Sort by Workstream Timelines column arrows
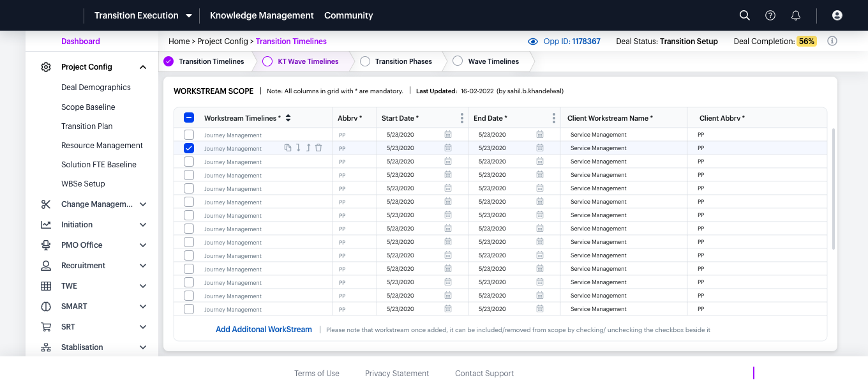Image resolution: width=868 pixels, height=387 pixels. coord(288,118)
